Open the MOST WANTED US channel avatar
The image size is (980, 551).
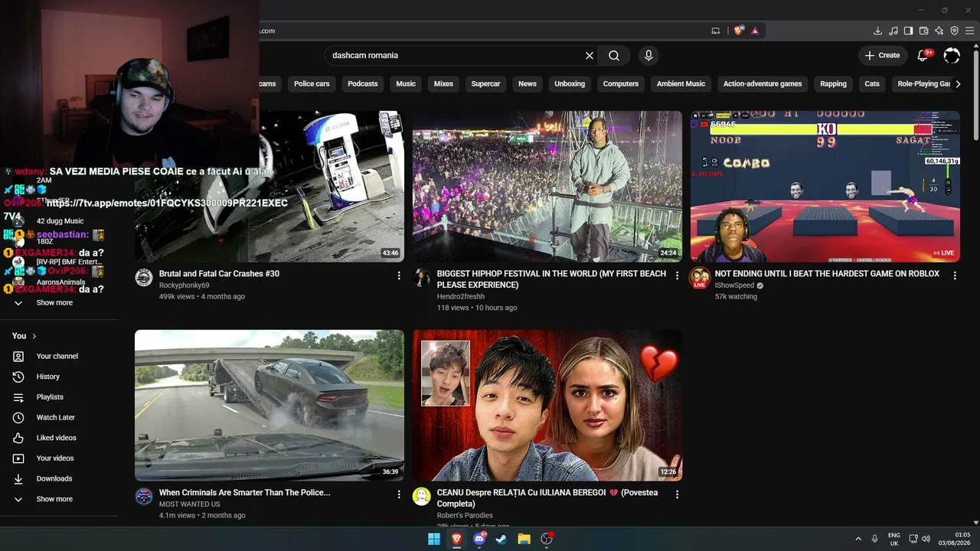[144, 497]
